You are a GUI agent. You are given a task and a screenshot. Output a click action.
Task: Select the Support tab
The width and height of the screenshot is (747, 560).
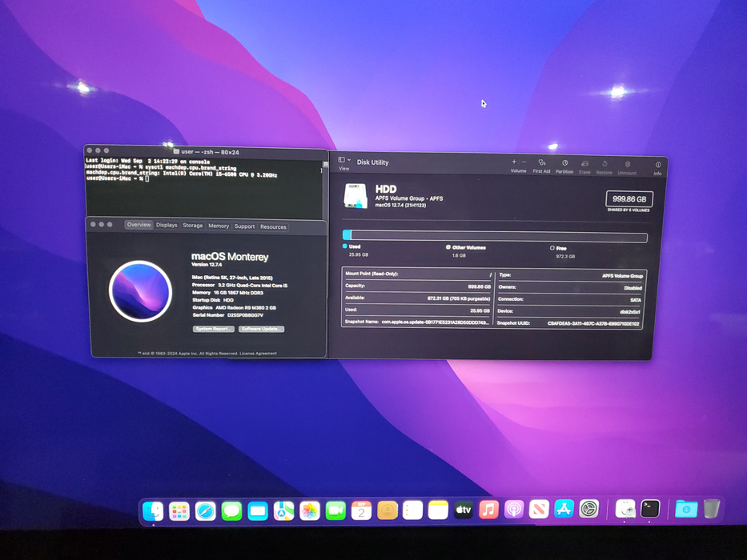[x=244, y=226]
